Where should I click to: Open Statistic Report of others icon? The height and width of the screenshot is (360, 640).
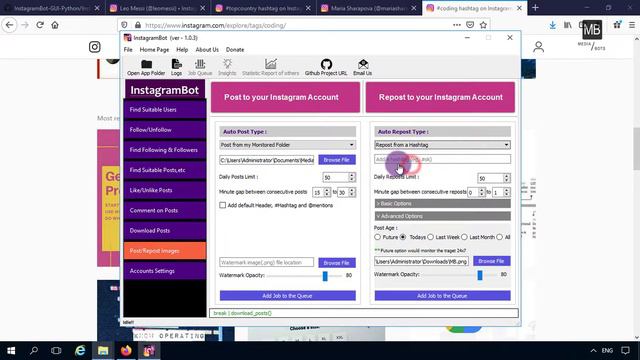pyautogui.click(x=270, y=67)
